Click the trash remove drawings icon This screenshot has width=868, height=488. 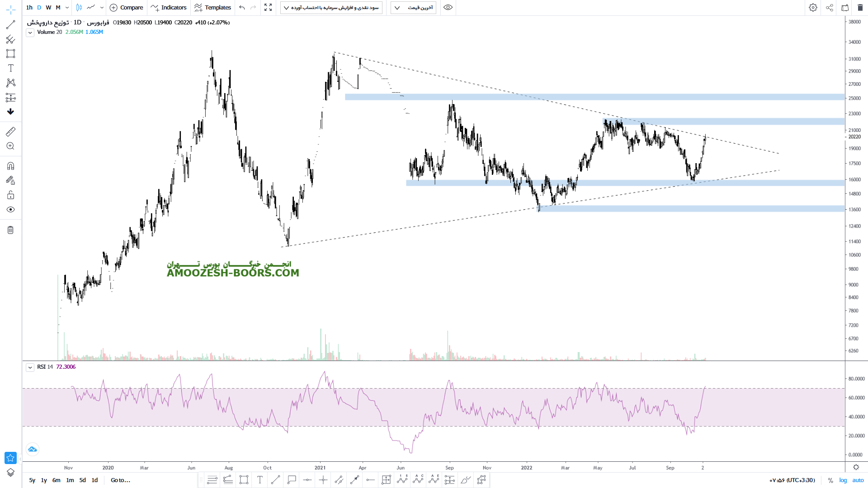[10, 230]
